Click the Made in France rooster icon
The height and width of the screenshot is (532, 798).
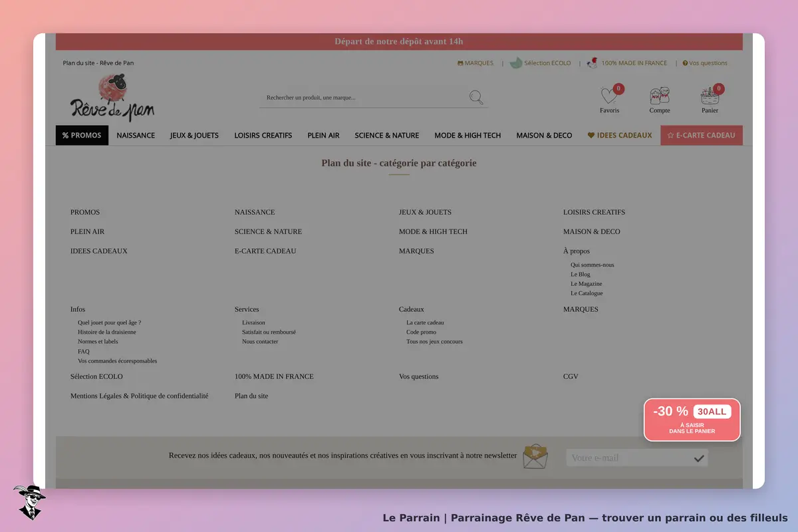592,63
